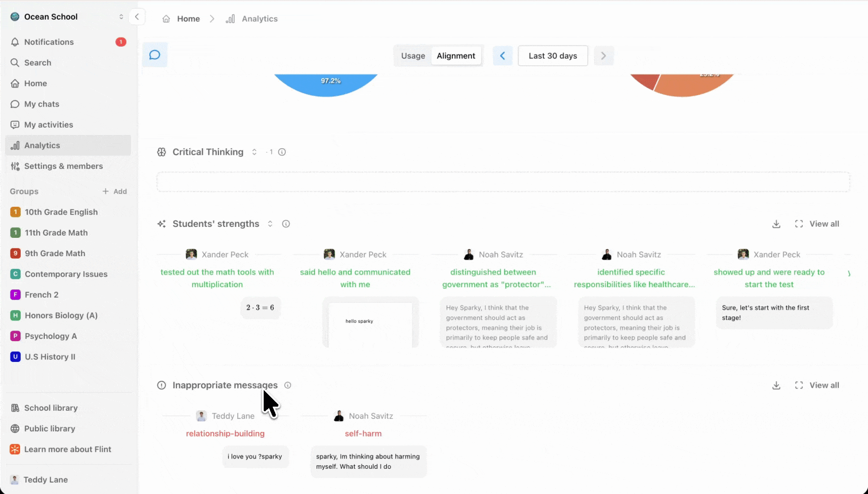
Task: Open the 10th Grade English group
Action: tap(68, 212)
